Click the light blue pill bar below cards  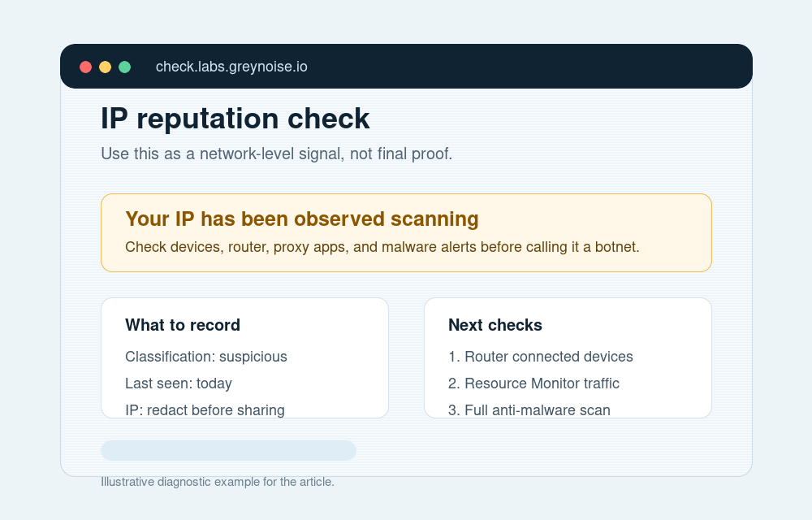[x=228, y=451]
